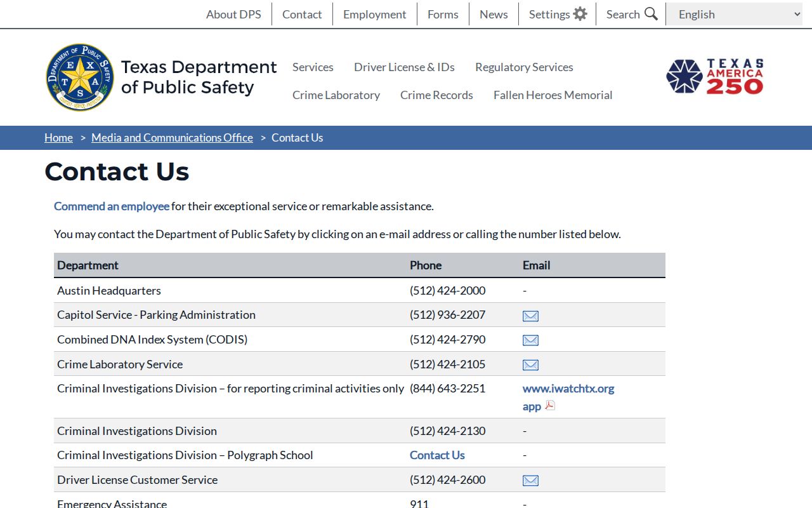This screenshot has width=812, height=508.
Task: Click Polygraph School Contact Us link
Action: (x=437, y=455)
